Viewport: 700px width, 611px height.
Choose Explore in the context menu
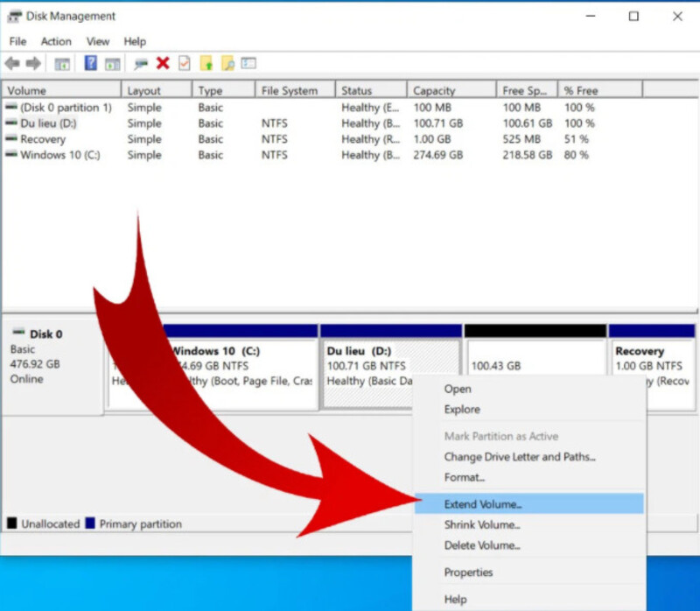coord(529,409)
